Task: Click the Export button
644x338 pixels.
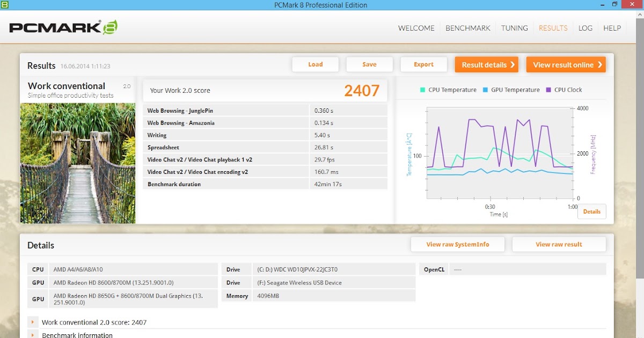Action: [423, 64]
